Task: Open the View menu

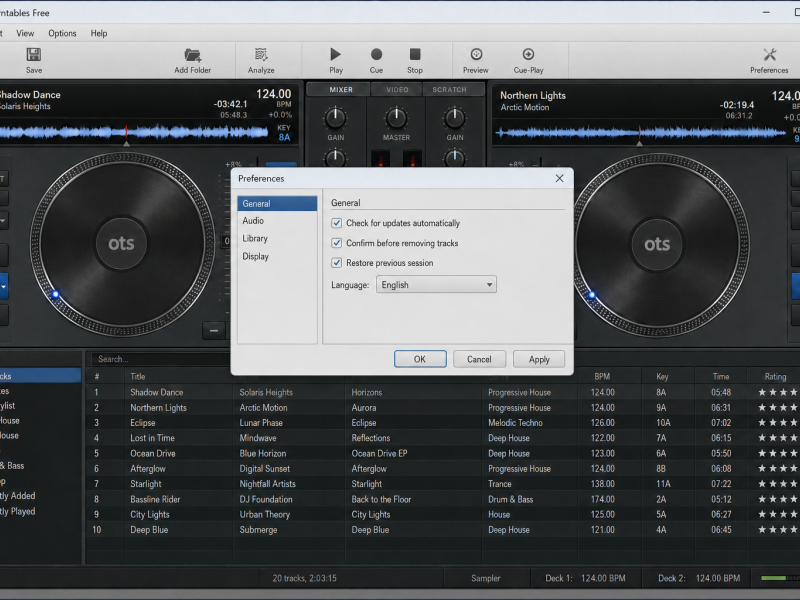Action: (25, 33)
